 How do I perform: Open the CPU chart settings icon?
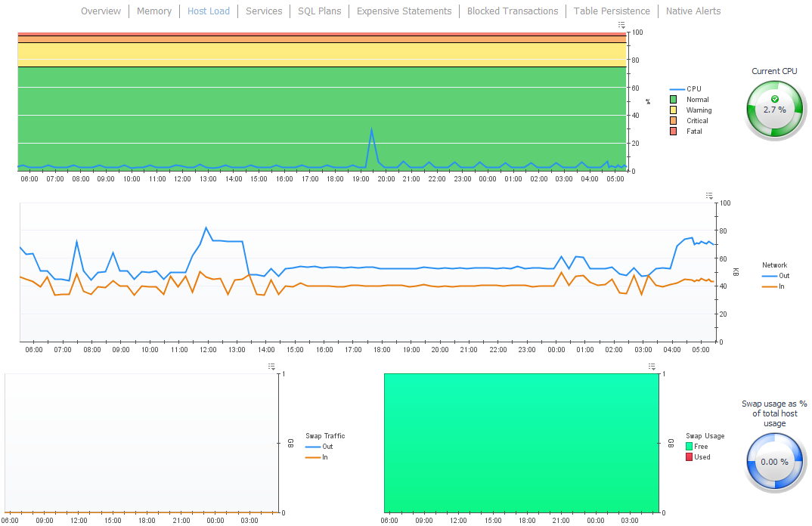tap(621, 25)
